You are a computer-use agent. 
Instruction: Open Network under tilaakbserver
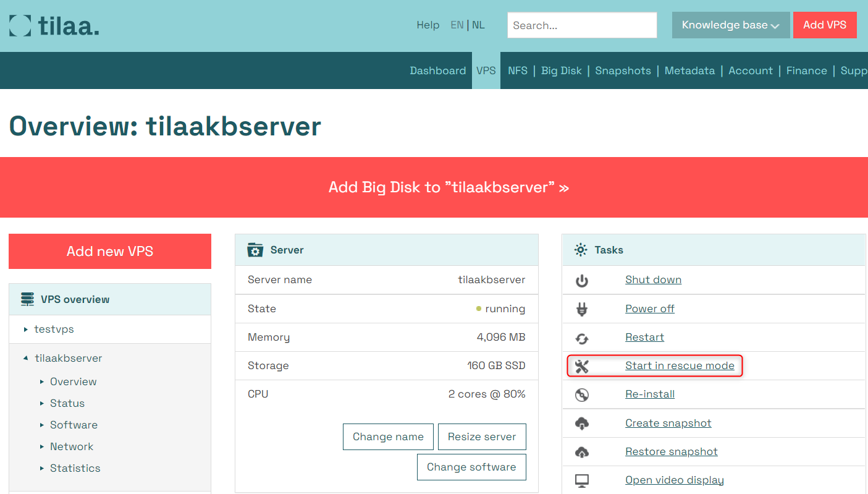click(72, 446)
